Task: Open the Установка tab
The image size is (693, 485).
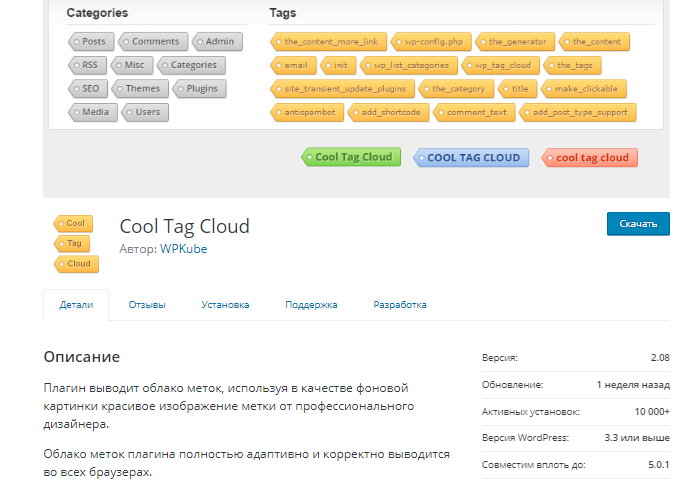Action: pos(225,305)
